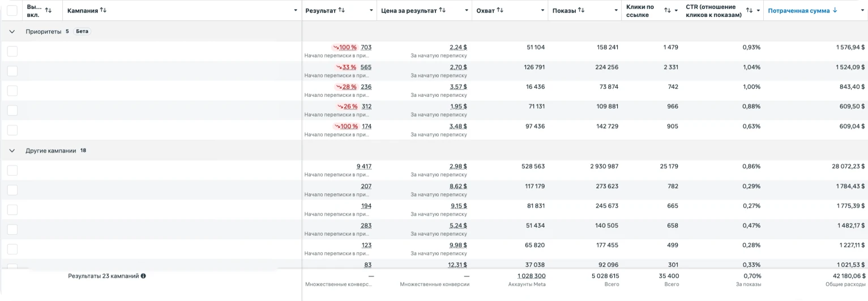Click the Потраченная сумма header label
Viewport: 868px width, 301px height.
pyautogui.click(x=799, y=11)
